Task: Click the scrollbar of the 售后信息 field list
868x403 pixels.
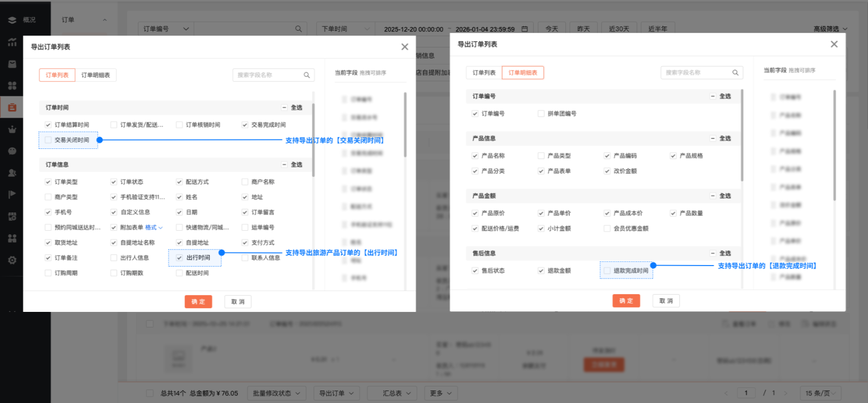Action: click(x=742, y=135)
